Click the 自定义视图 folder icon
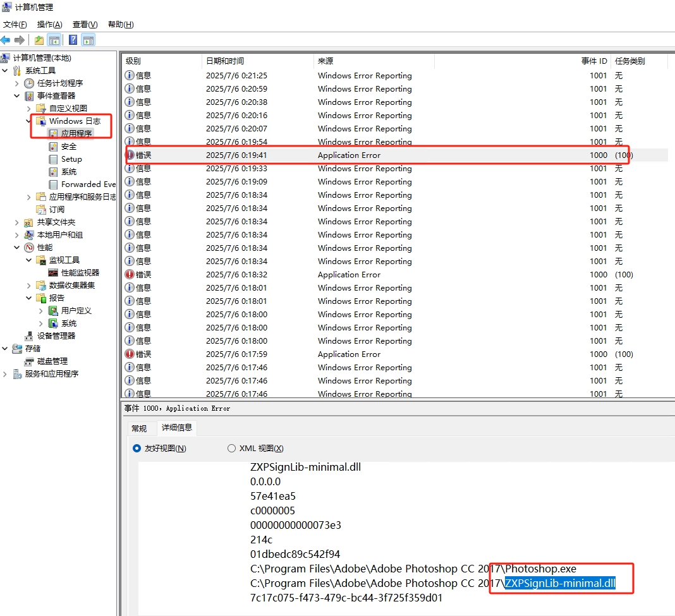 coord(41,108)
